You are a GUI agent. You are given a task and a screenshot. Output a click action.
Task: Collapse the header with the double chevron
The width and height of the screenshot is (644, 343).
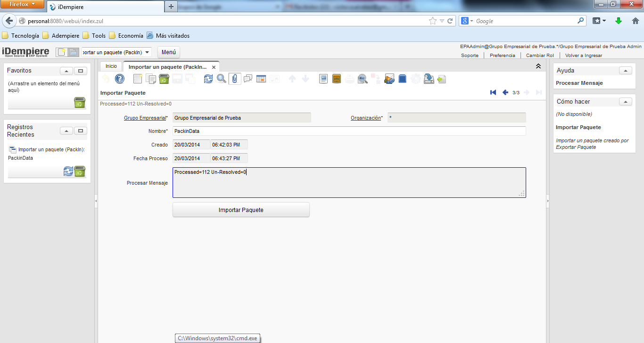point(538,66)
